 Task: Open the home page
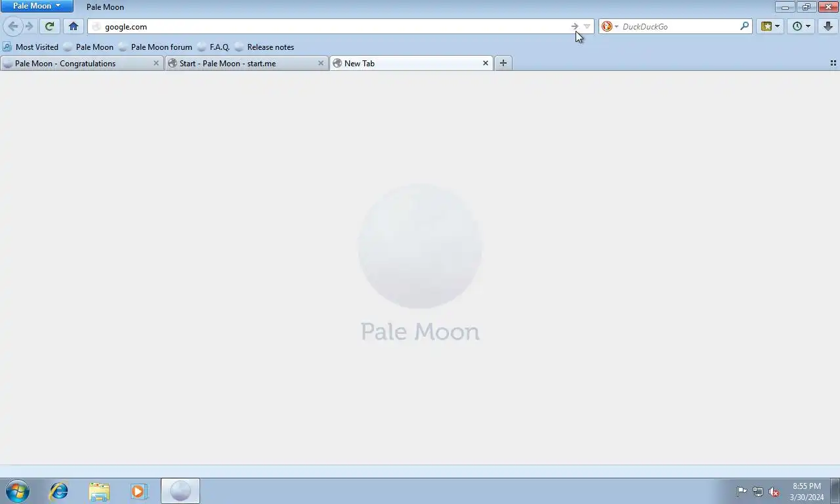[73, 26]
